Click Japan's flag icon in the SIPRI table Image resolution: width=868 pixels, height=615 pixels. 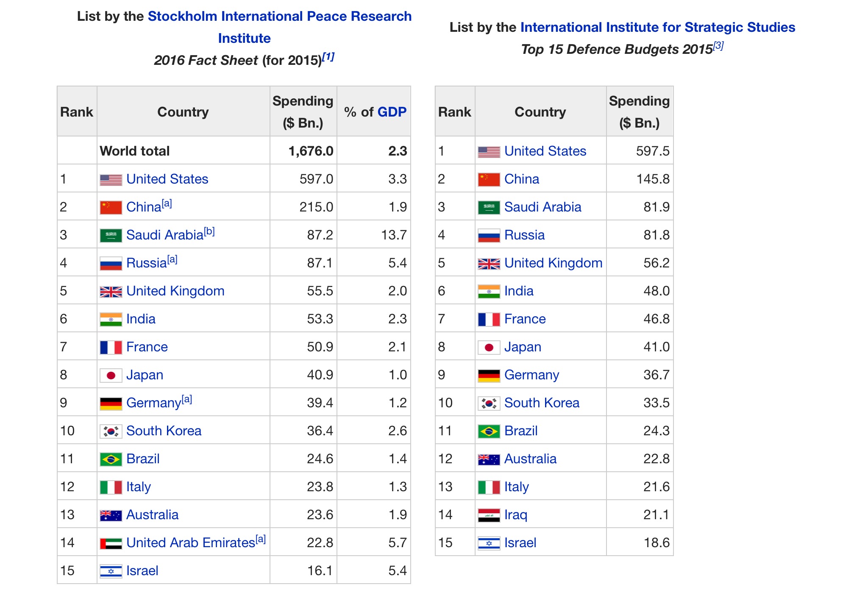pos(111,376)
